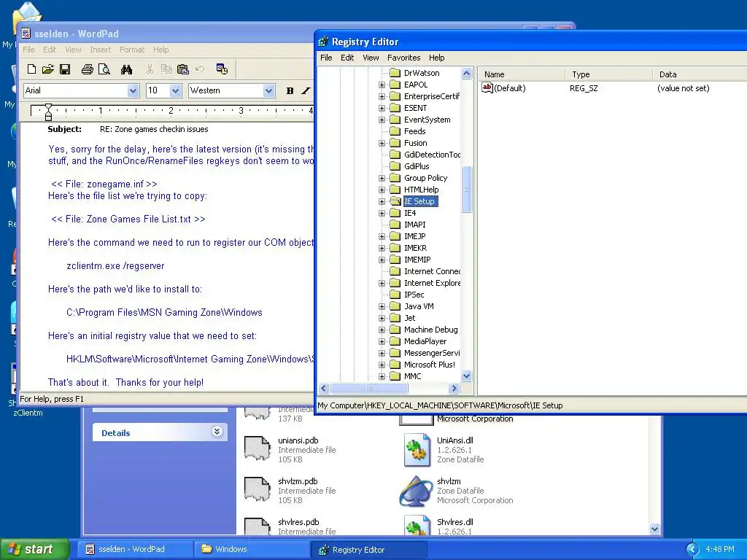Select the Jet registry key
The height and width of the screenshot is (560, 747).
click(x=410, y=318)
